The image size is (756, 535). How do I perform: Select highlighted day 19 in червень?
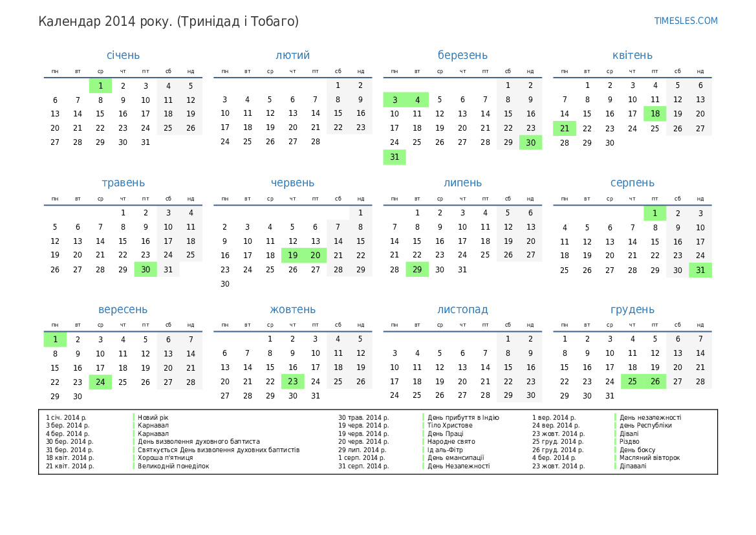(x=293, y=255)
